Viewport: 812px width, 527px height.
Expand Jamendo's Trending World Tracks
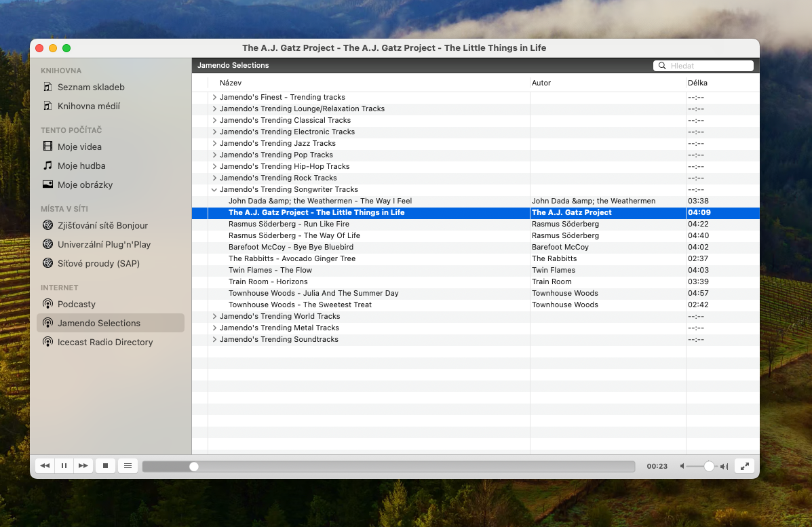(214, 316)
